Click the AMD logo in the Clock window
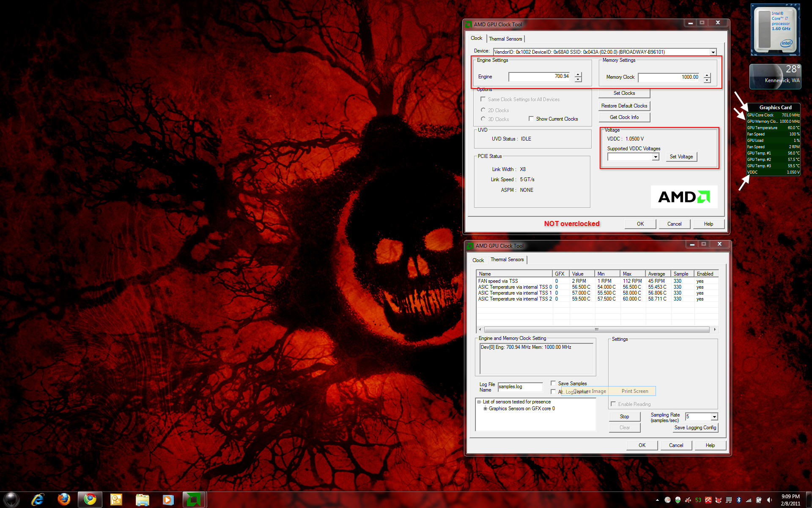This screenshot has height=508, width=812. coord(684,197)
